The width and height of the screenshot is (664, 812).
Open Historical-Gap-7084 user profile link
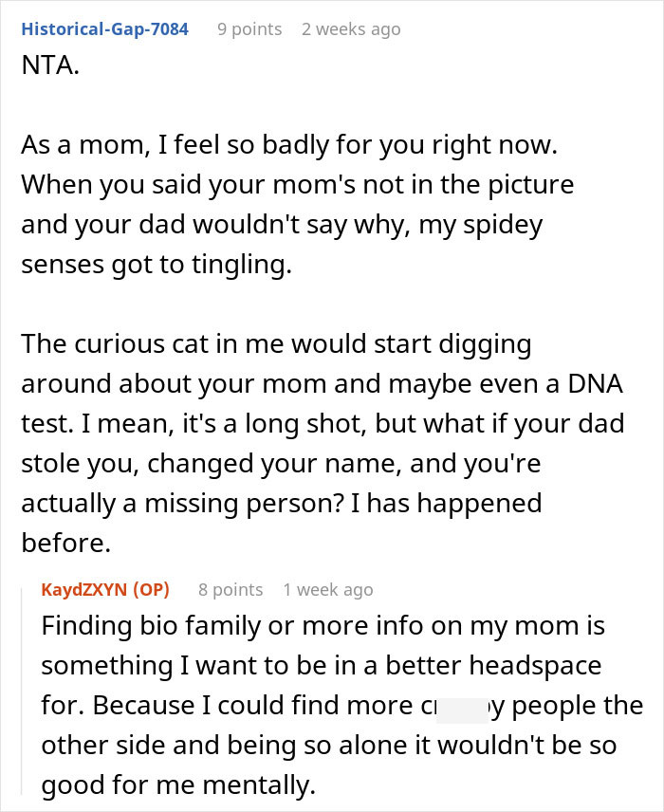click(x=104, y=29)
